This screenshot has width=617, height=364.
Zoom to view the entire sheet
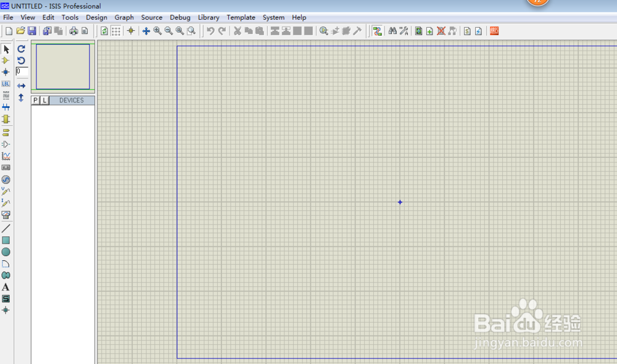click(180, 31)
